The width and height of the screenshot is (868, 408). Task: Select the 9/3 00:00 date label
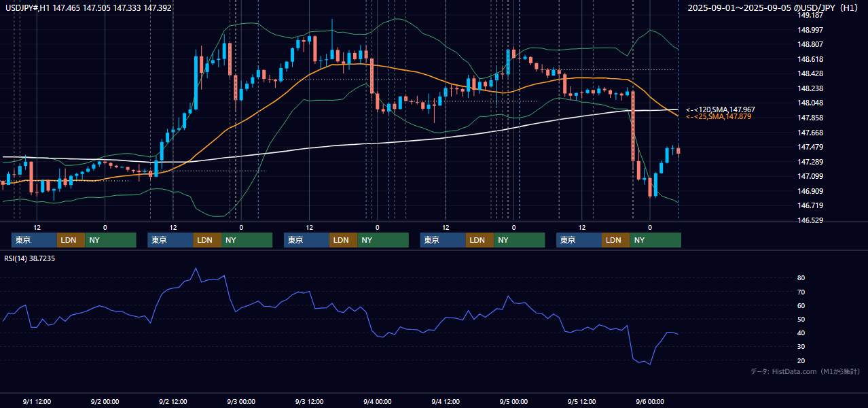click(240, 401)
